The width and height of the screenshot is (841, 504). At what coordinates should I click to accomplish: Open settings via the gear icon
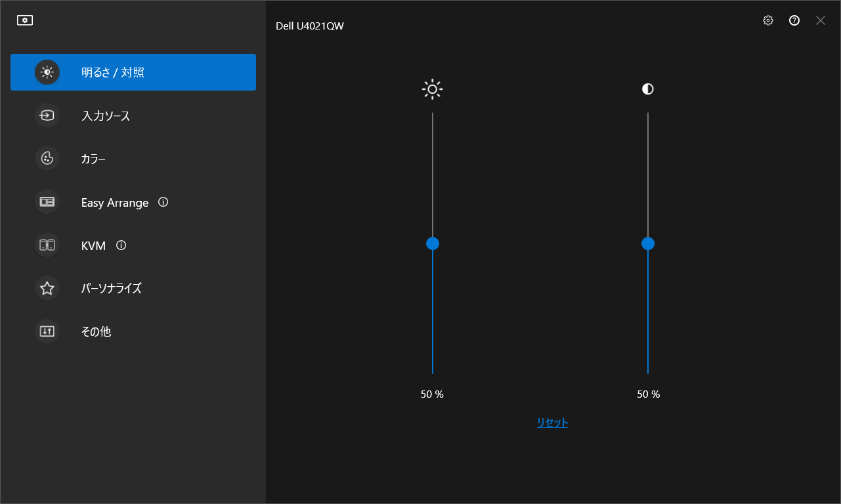(x=768, y=20)
